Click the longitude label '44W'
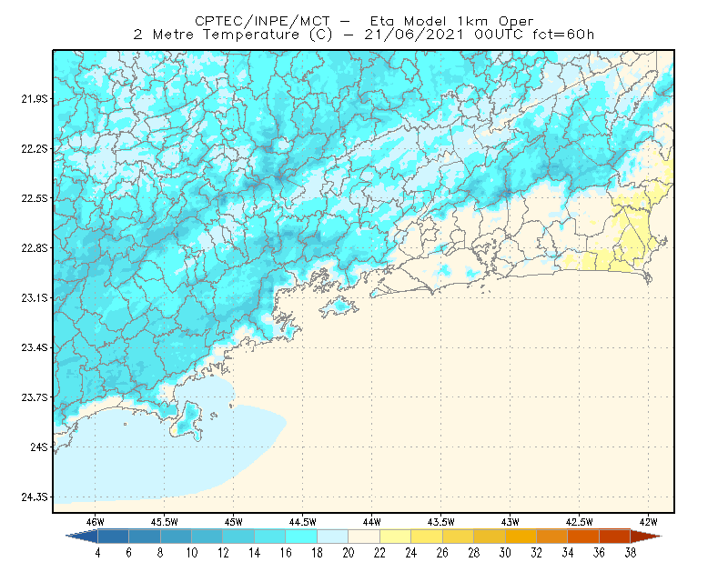Image resolution: width=728 pixels, height=562 pixels. [x=372, y=522]
